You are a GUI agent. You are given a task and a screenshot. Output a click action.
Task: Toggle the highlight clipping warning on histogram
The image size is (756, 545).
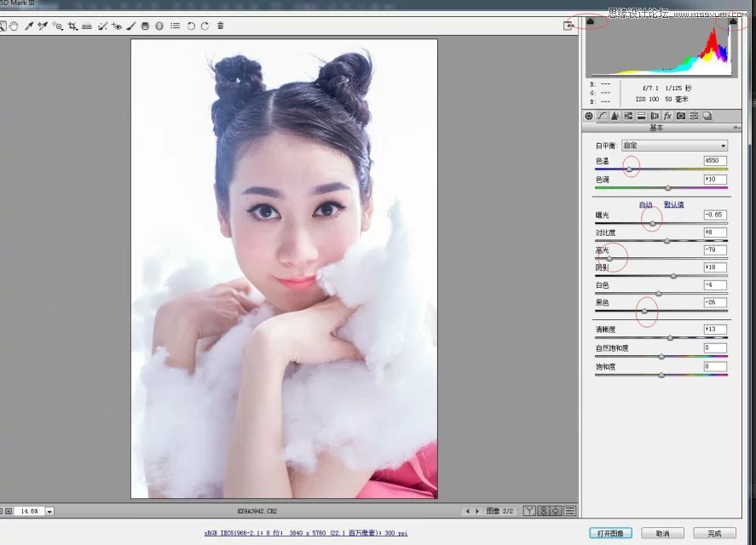click(x=733, y=20)
